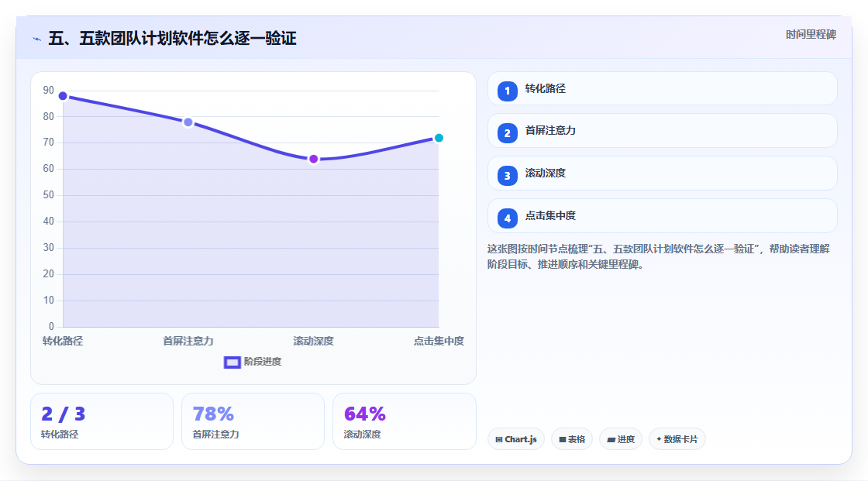Image resolution: width=868 pixels, height=481 pixels.
Task: Click the number 2 badge for 首屏注意力
Action: pos(507,133)
